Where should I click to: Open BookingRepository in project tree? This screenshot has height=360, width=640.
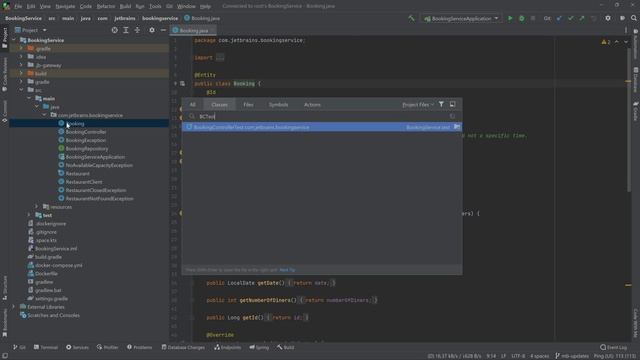tap(87, 149)
